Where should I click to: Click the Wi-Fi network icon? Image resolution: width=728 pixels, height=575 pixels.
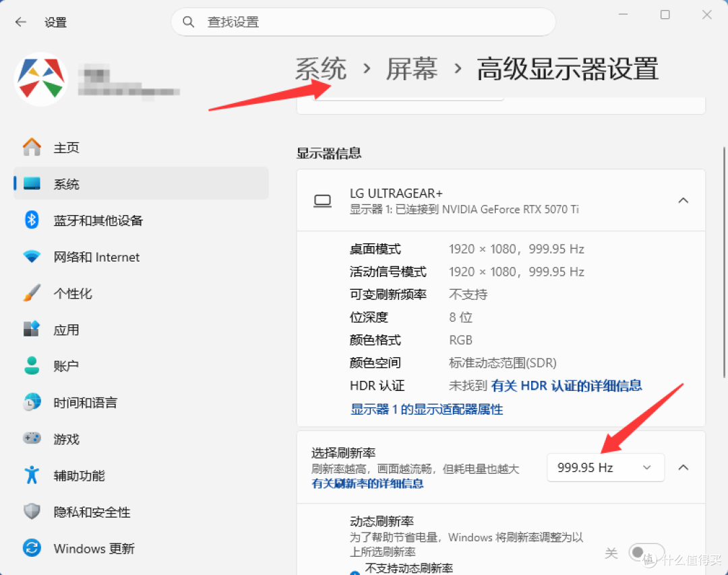click(x=32, y=256)
